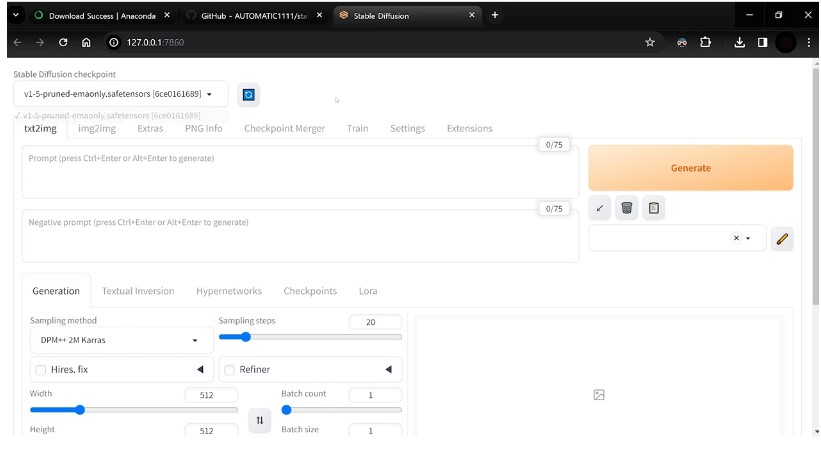The height and width of the screenshot is (461, 821).
Task: Click into the Prompt text area
Action: (300, 172)
